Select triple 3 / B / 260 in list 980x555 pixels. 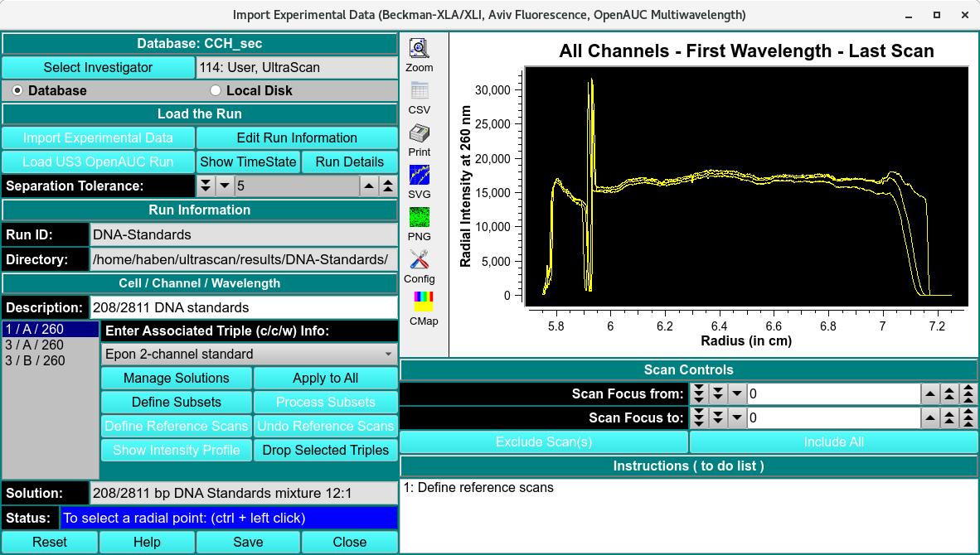(34, 360)
